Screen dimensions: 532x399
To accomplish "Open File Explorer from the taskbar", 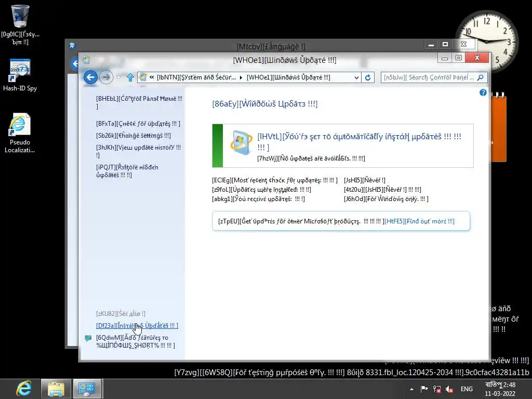I will pyautogui.click(x=56, y=389).
